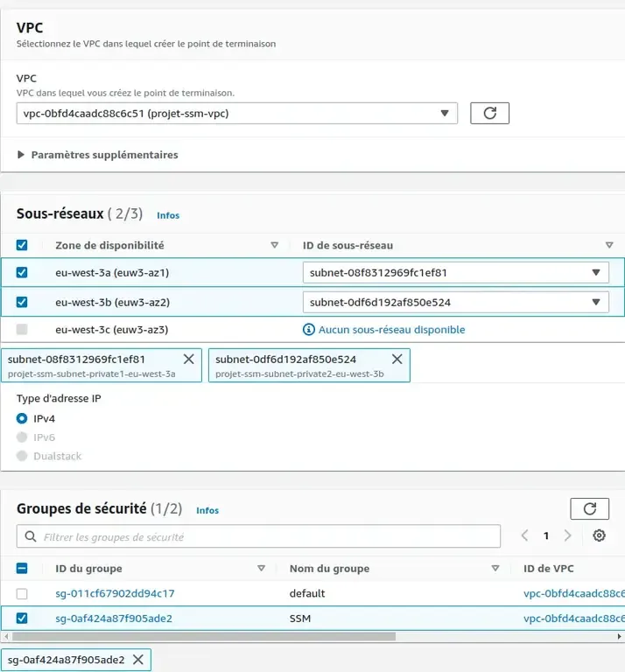
Task: Click eu-west-3b (euw3-az2) zone text
Action: pos(112,302)
